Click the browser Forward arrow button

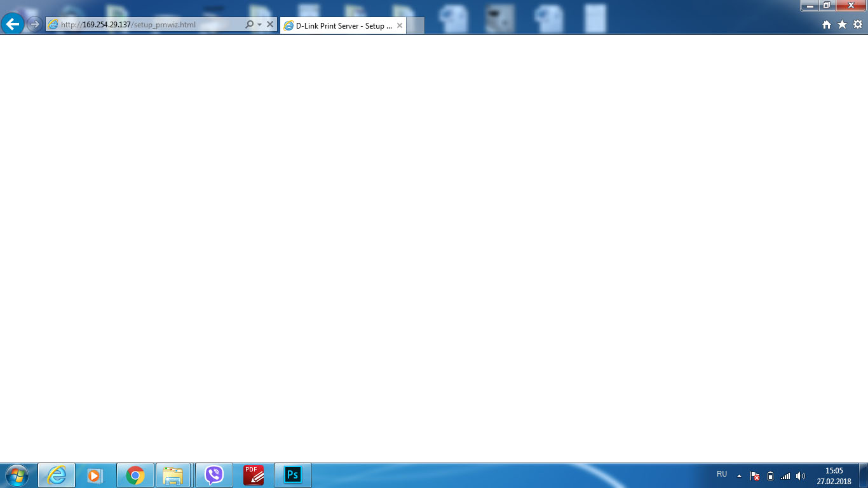click(34, 24)
